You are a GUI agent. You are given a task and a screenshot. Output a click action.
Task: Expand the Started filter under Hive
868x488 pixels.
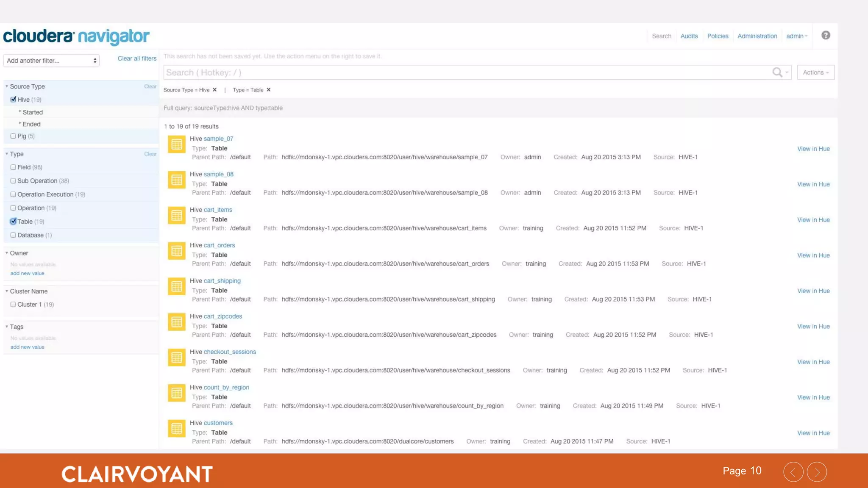click(x=32, y=112)
